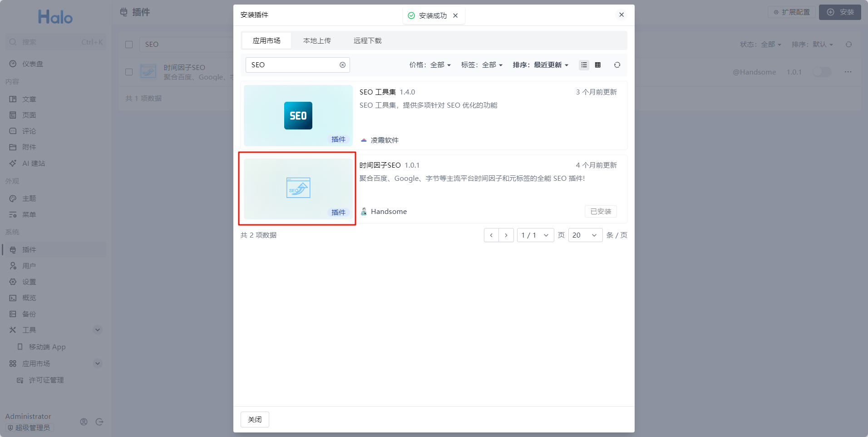Focus the sidebar 搜索 Ctrl+K box
Image resolution: width=868 pixels, height=437 pixels.
(x=55, y=42)
